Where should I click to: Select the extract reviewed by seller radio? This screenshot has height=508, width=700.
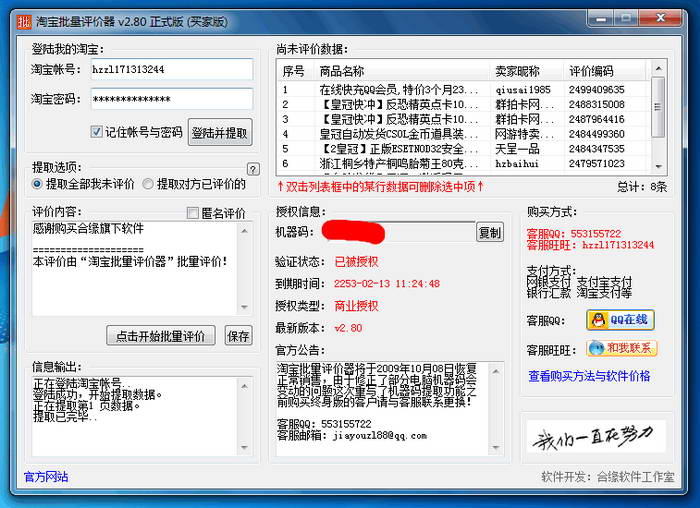click(148, 183)
